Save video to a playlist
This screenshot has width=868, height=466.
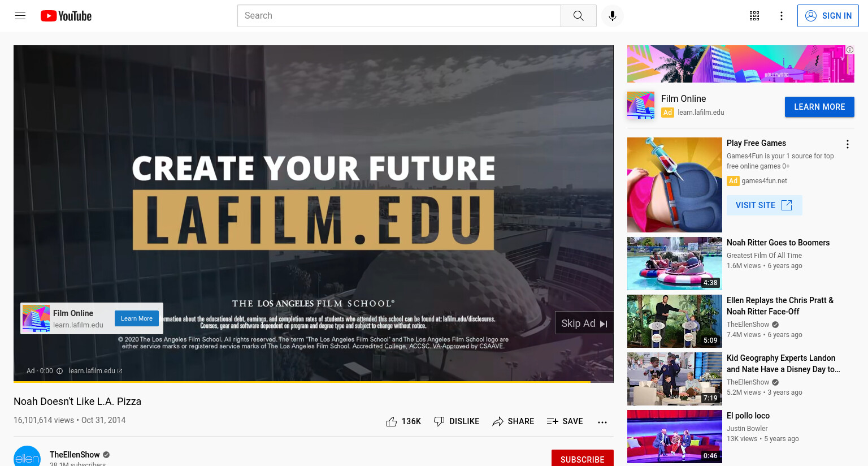tap(565, 421)
